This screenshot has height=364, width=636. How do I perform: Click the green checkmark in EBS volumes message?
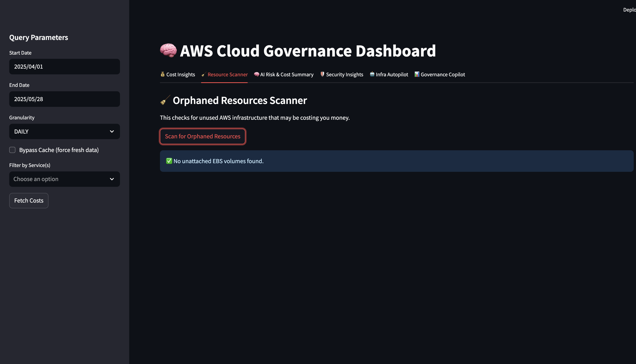pyautogui.click(x=169, y=161)
